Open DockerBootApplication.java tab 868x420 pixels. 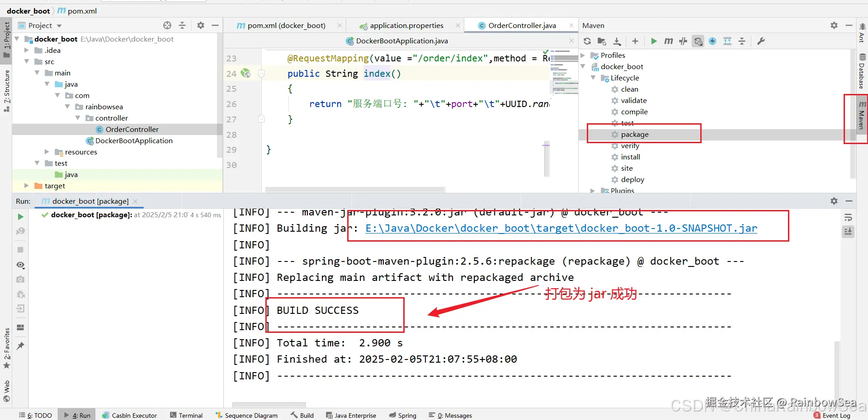pyautogui.click(x=401, y=41)
